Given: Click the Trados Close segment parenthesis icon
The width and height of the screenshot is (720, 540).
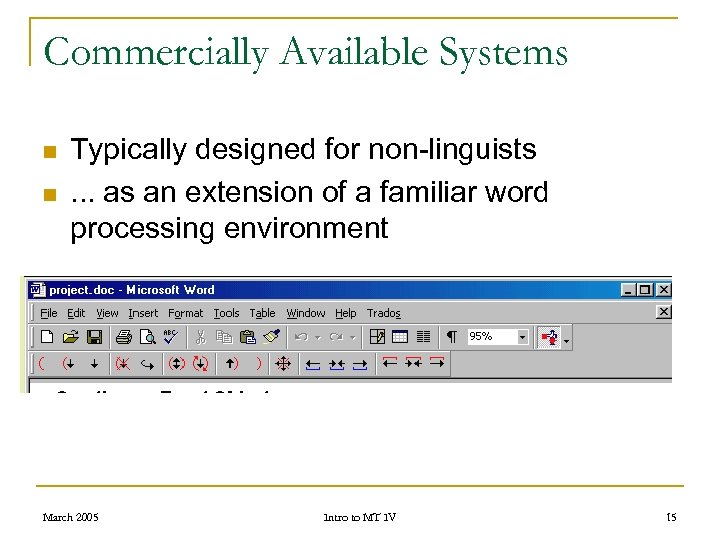Looking at the screenshot, I should click(x=259, y=364).
